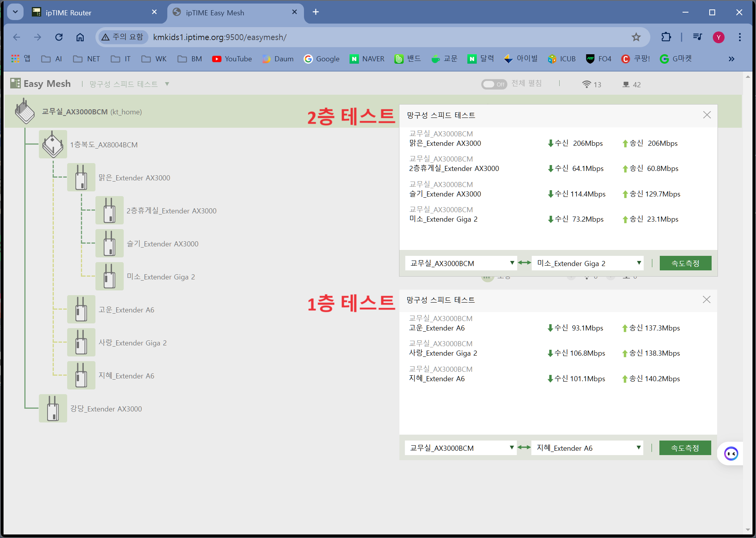
Task: Open source router dropdown in upper test panel
Action: (x=461, y=263)
